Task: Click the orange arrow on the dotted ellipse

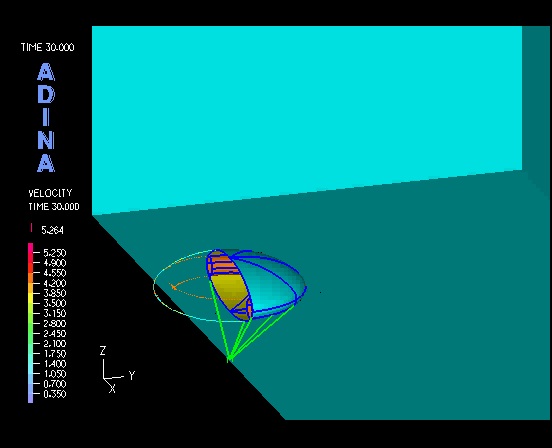Action: [173, 286]
